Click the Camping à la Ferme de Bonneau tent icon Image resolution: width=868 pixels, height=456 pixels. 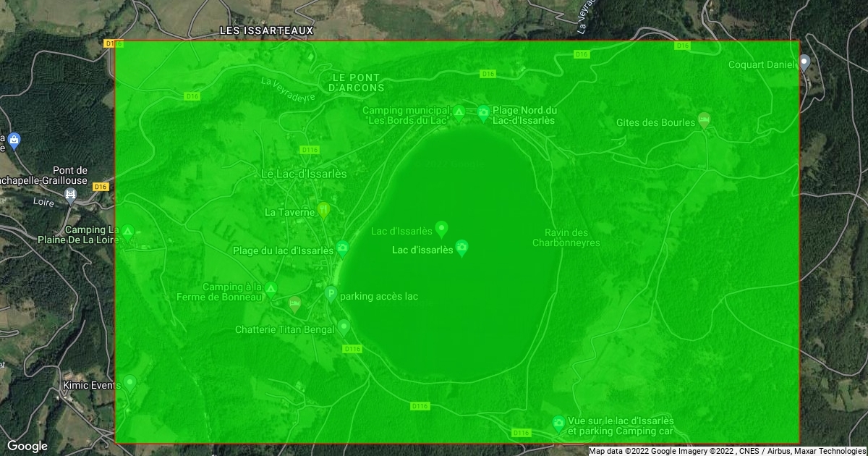pyautogui.click(x=271, y=290)
